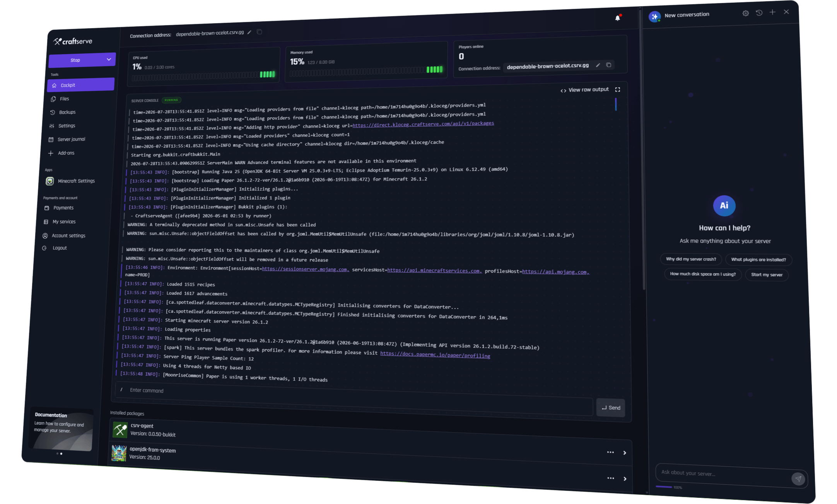Choose 'Start my server' suggestion
837x504 pixels.
(767, 275)
